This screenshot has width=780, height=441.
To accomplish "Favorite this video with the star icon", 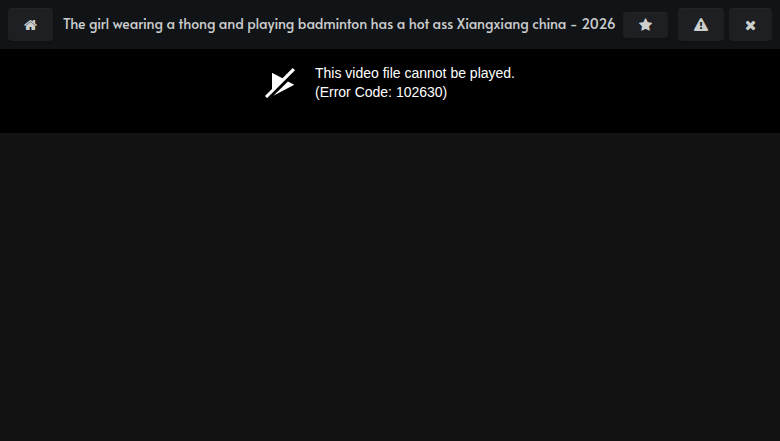I will pos(645,24).
